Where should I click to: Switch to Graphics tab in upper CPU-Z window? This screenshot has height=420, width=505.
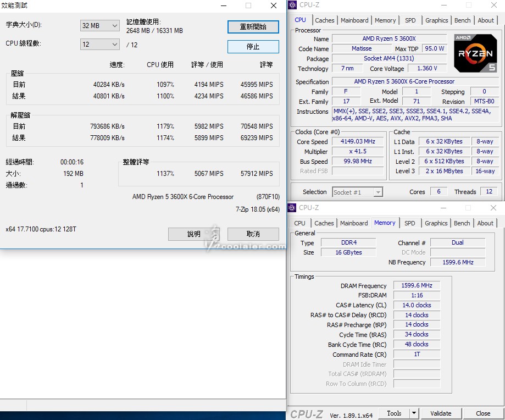click(437, 20)
